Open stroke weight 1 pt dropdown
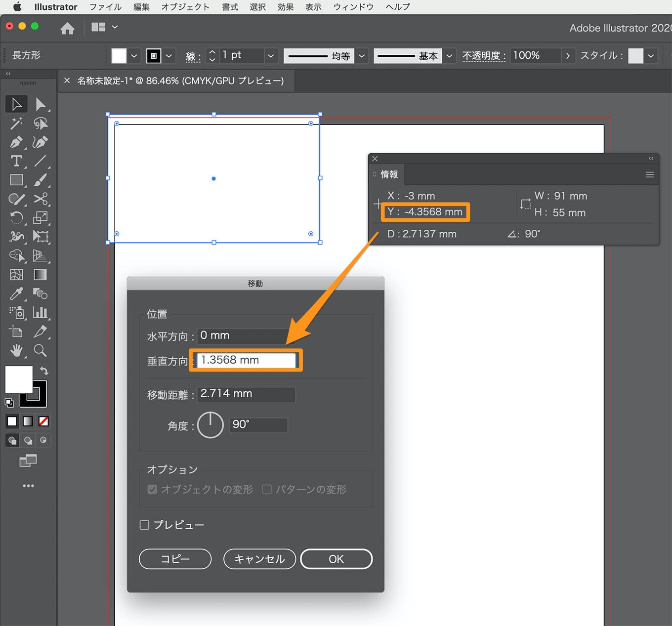The image size is (672, 626). tap(271, 56)
